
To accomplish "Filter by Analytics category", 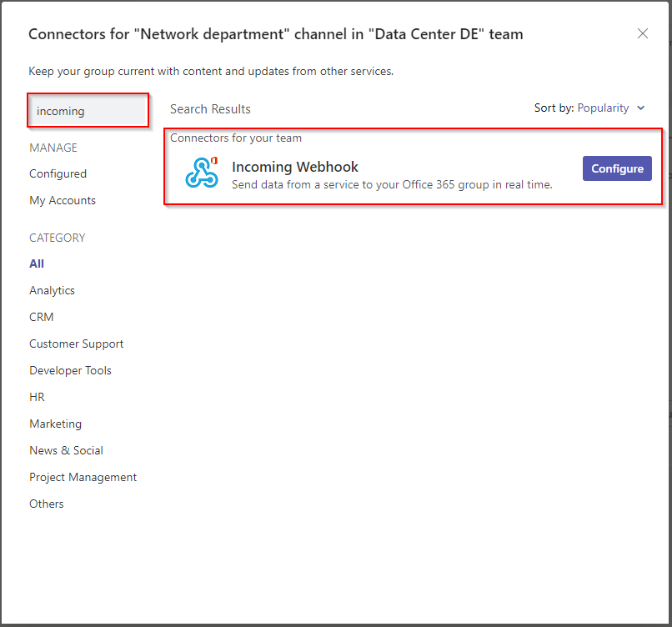I will (x=52, y=290).
